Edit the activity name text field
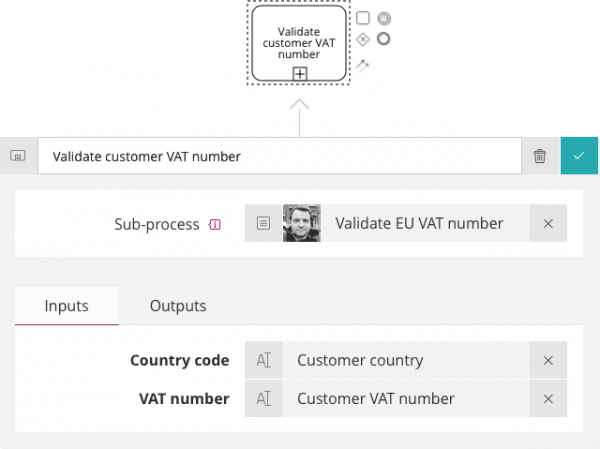Image resolution: width=600 pixels, height=449 pixels. 280,156
